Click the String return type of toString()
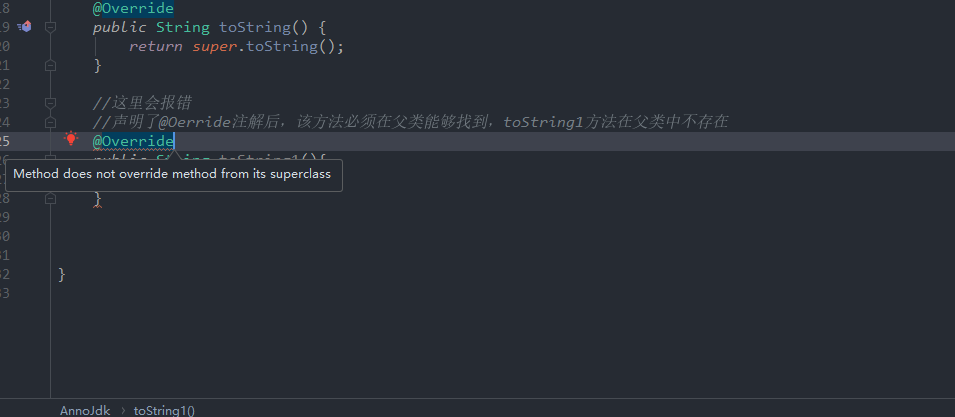The height and width of the screenshot is (417, 955). click(182, 27)
